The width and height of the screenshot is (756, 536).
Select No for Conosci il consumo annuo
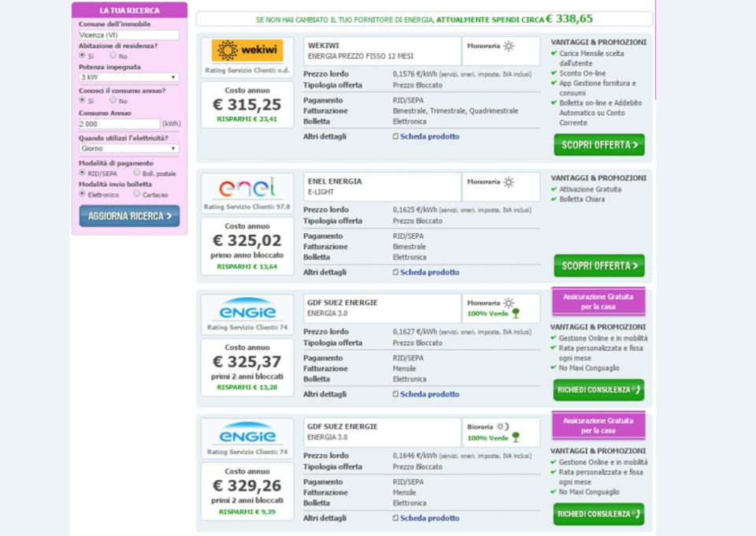[113, 100]
